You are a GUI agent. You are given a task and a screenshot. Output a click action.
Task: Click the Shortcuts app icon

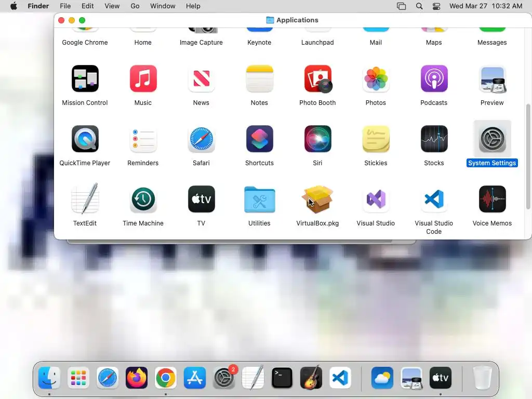coord(260,139)
